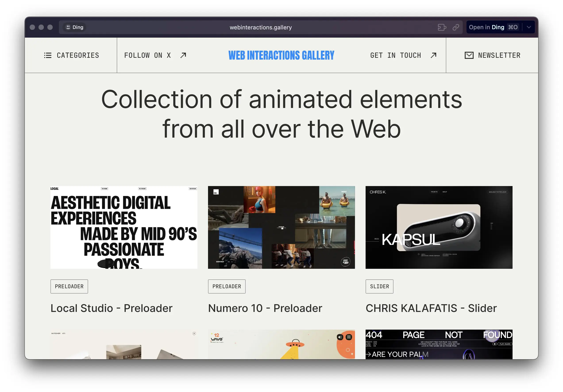Open the GET IN TOUCH link
Screen dimensions: 563x392
pyautogui.click(x=395, y=55)
